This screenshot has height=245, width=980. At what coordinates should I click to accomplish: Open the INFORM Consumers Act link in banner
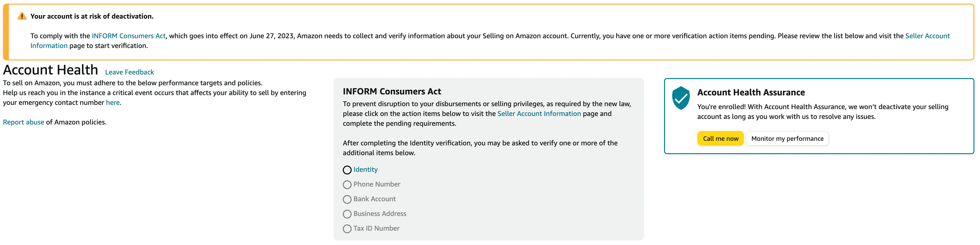point(129,36)
